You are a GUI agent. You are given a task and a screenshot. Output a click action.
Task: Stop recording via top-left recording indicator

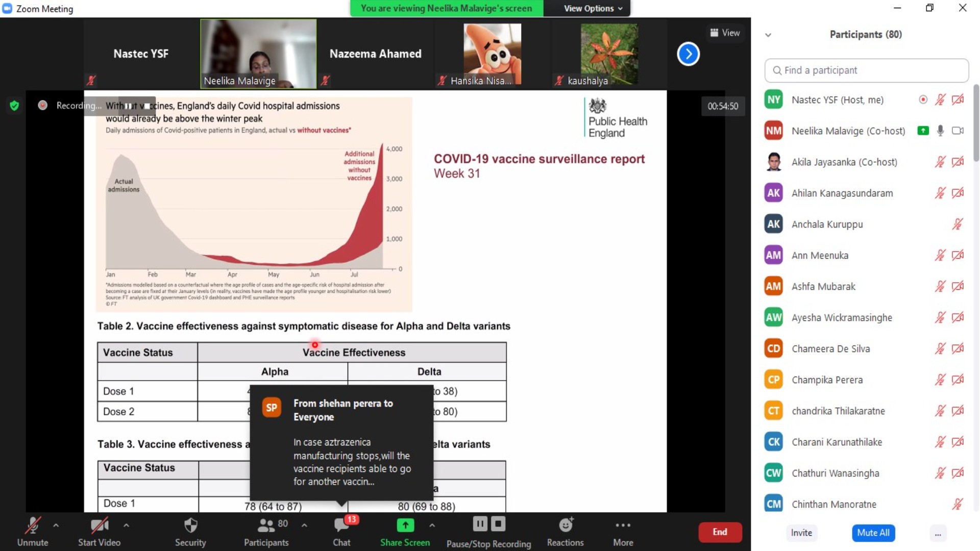coord(147,106)
